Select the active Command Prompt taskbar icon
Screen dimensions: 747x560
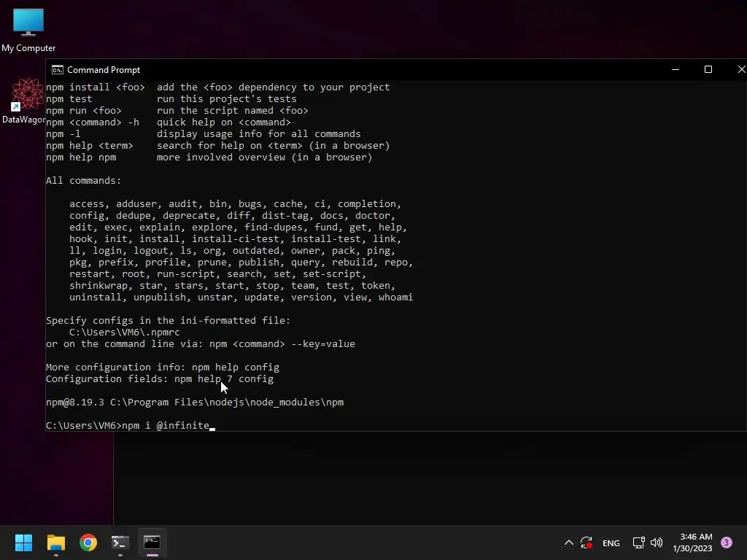[152, 542]
